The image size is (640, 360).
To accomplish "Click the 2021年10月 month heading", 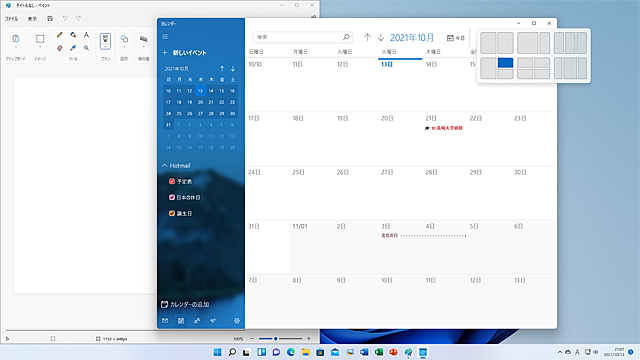I will 412,38.
